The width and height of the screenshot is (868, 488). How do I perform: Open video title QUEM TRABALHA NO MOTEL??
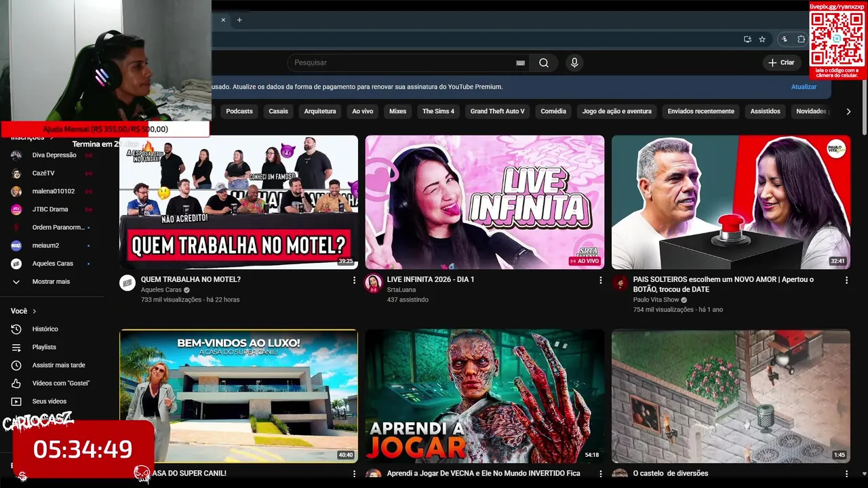(x=191, y=279)
